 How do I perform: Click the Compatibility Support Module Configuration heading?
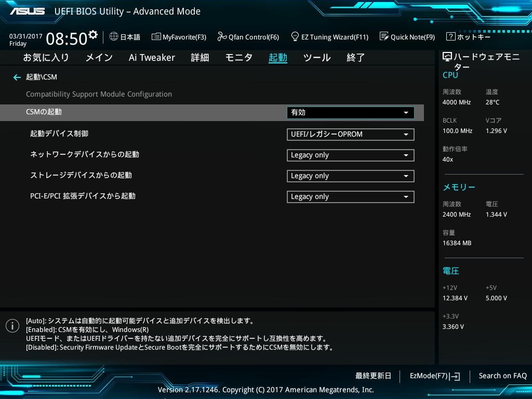coord(99,95)
